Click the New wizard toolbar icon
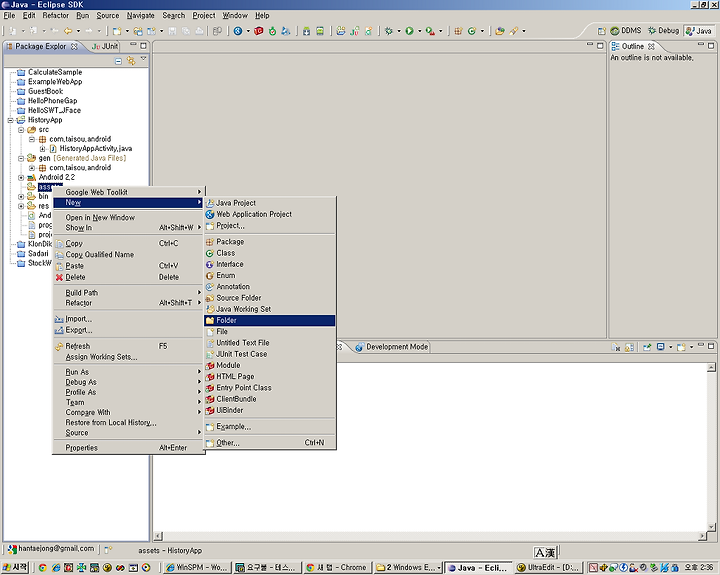720x575 pixels. 118,31
